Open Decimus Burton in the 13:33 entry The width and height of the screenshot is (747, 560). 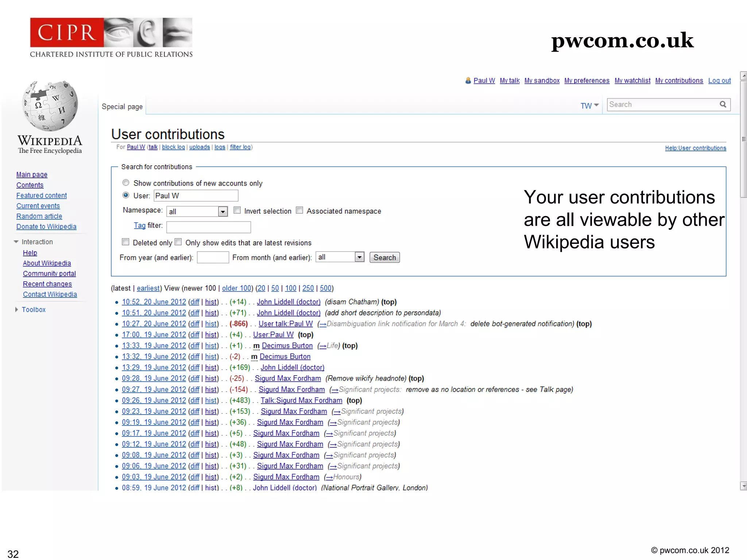coord(287,346)
